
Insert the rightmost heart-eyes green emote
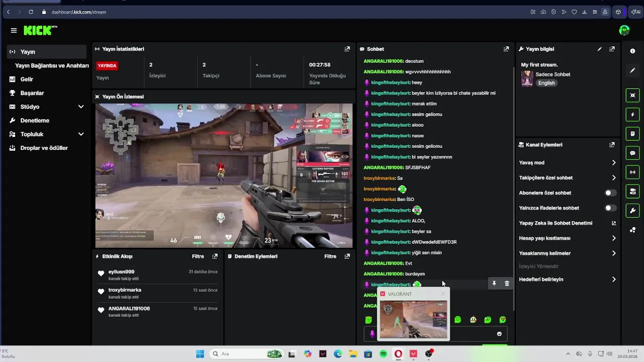[503, 320]
